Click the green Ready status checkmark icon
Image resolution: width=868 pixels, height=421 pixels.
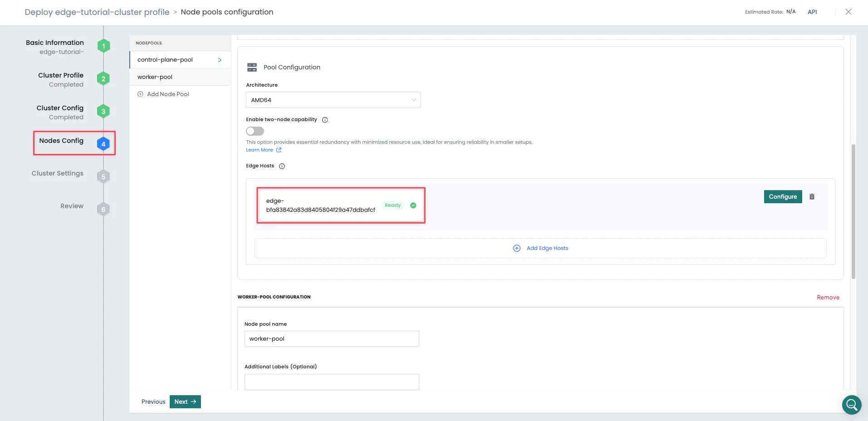coord(413,206)
